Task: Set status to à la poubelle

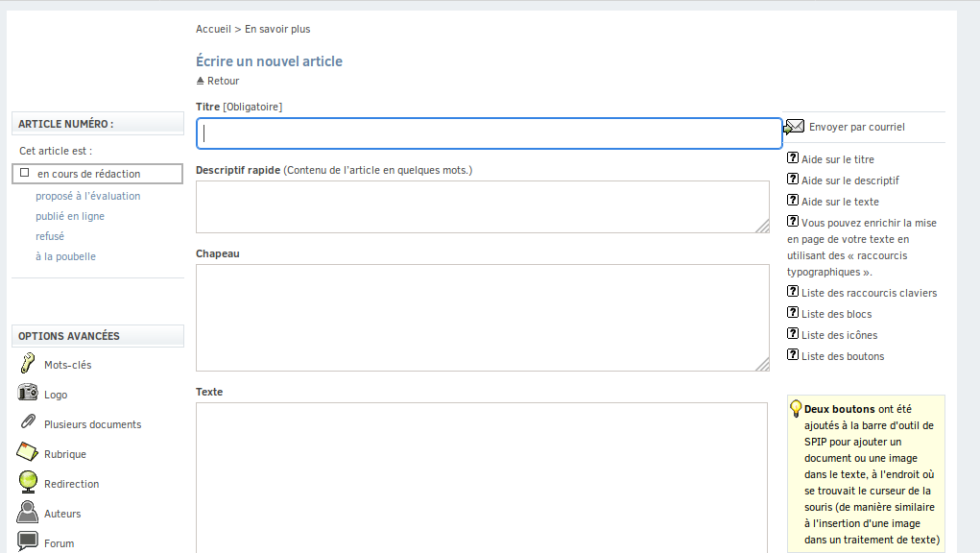Action: tap(65, 256)
